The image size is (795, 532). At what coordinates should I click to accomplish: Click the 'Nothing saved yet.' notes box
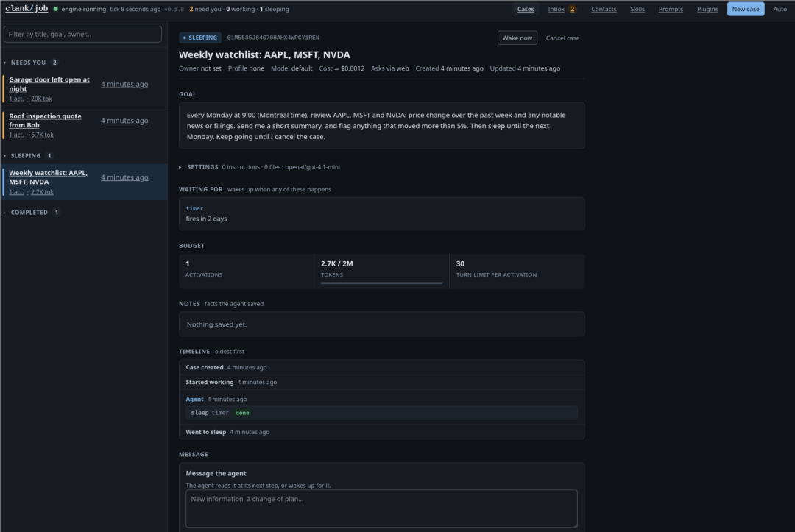tap(381, 324)
